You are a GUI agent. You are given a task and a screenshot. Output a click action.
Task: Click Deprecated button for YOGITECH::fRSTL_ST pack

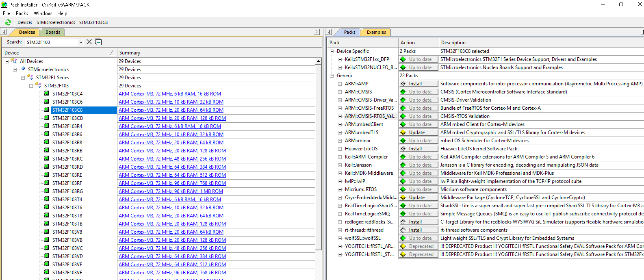(418, 254)
